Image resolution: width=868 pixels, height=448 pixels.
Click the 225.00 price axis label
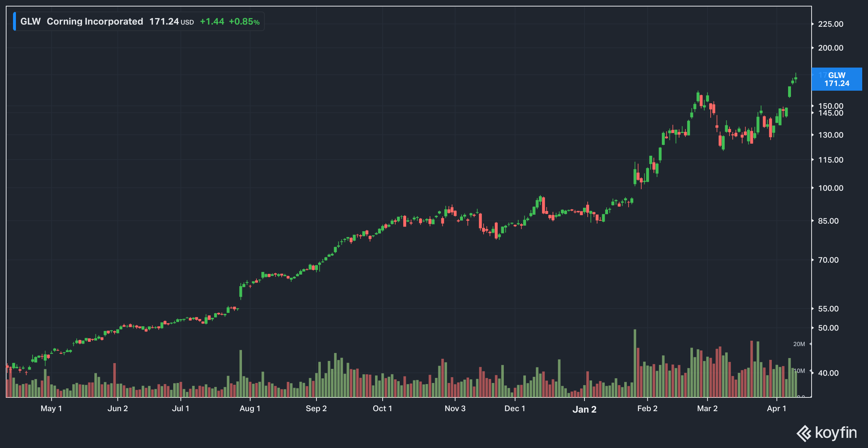pos(830,24)
